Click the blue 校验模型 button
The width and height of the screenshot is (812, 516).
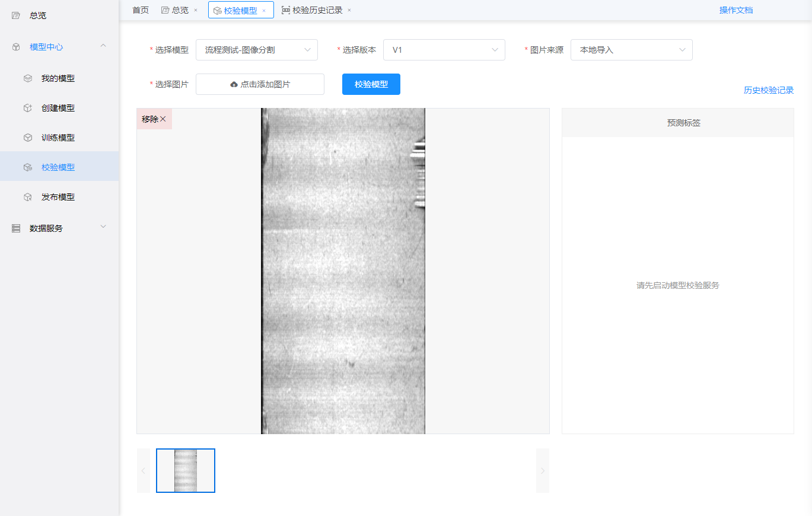(371, 84)
